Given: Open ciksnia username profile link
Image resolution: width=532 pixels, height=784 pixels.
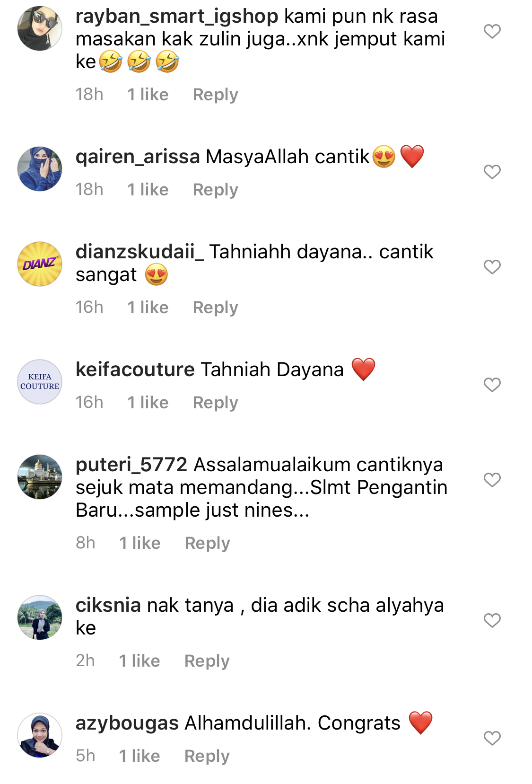Looking at the screenshot, I should tap(108, 605).
